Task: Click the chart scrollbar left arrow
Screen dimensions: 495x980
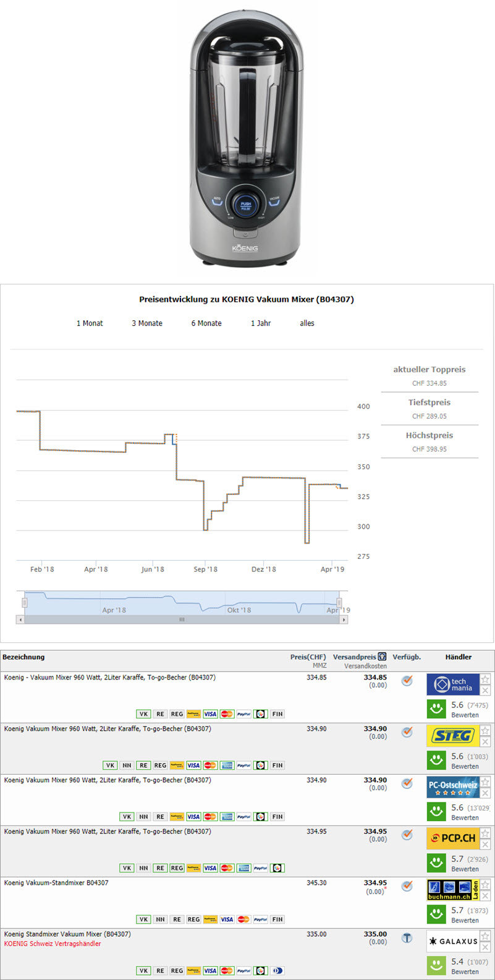Action: [20, 620]
